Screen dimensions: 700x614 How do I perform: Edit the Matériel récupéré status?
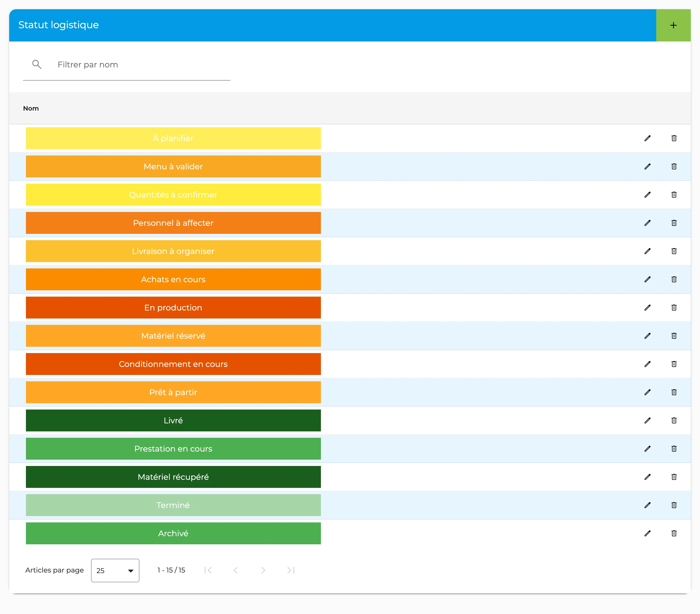tap(647, 477)
